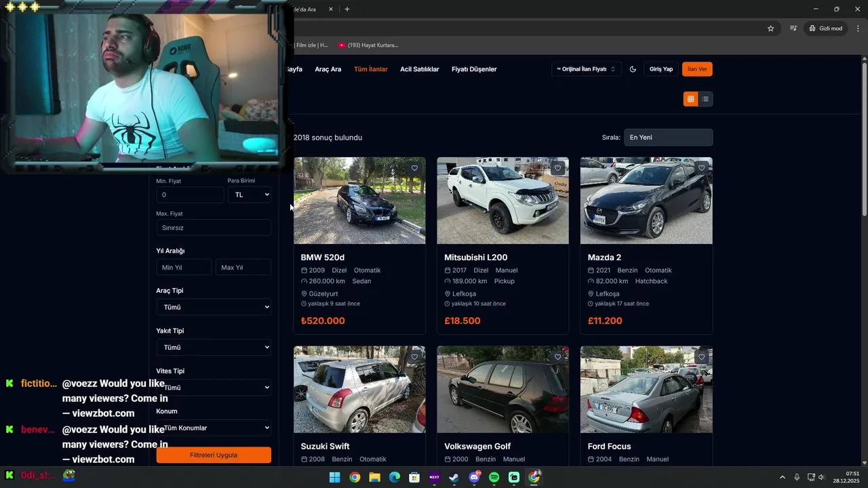Viewport: 868px width, 488px height.
Task: Open the Mazda 2 car photo
Action: [x=646, y=201]
